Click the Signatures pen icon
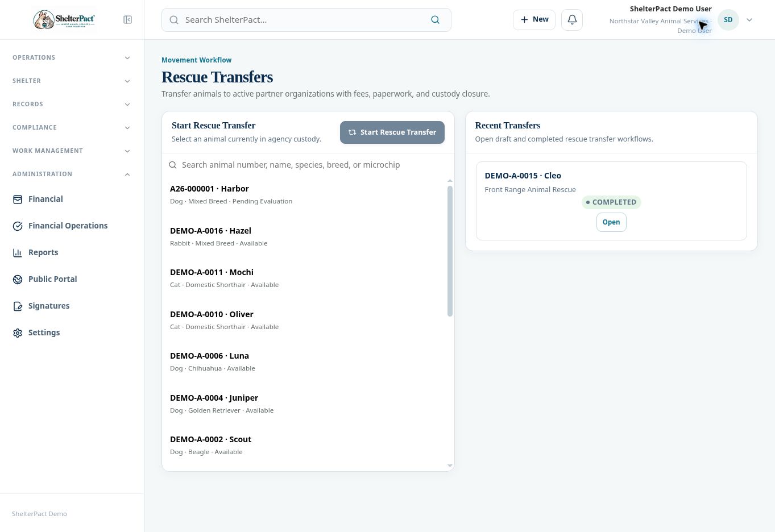775x532 pixels. 18,306
